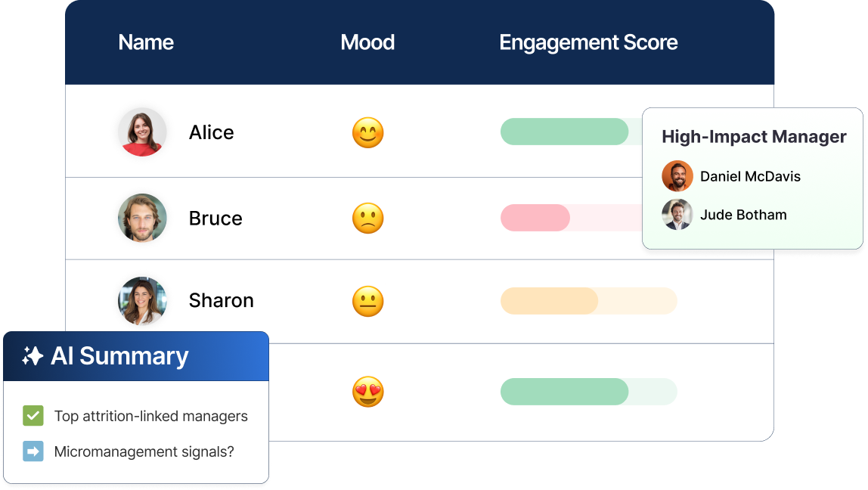
Task: Click the Name column header
Action: click(x=145, y=42)
